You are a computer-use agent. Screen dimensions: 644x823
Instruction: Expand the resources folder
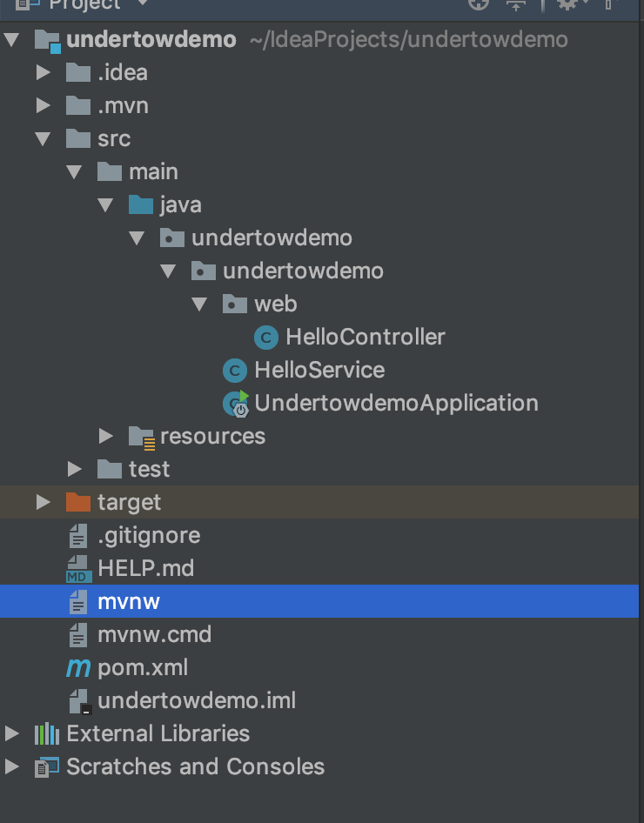click(106, 437)
